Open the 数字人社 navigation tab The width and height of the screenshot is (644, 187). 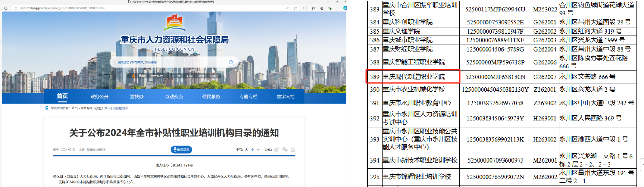click(x=285, y=97)
